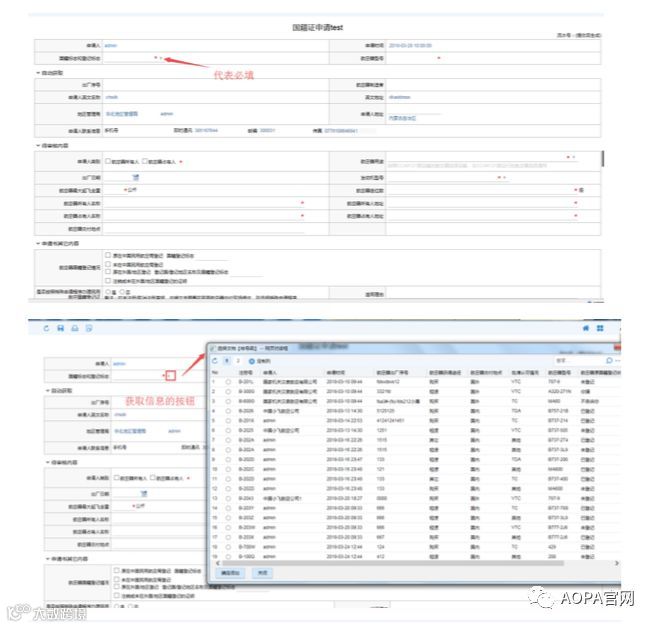
Task: Go to page 1 in dialog pager
Action: [226, 360]
